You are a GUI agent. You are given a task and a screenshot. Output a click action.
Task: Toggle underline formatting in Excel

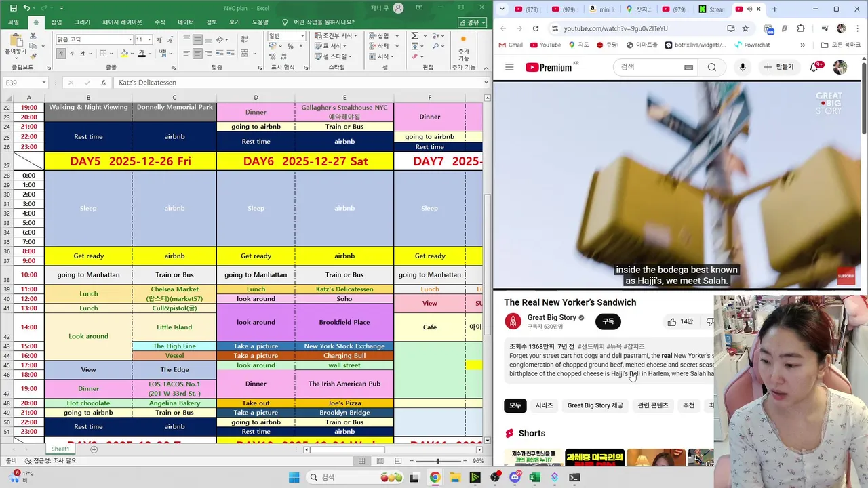tap(83, 53)
